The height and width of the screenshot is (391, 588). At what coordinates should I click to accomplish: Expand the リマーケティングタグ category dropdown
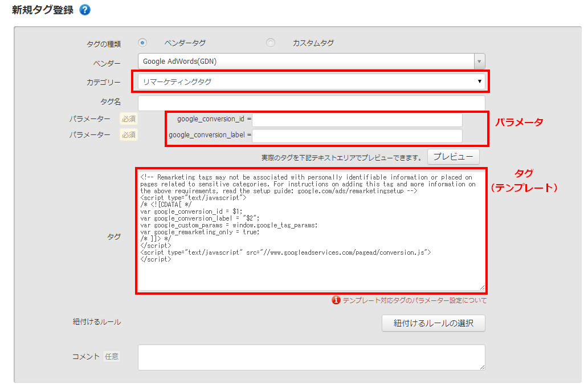(x=311, y=82)
